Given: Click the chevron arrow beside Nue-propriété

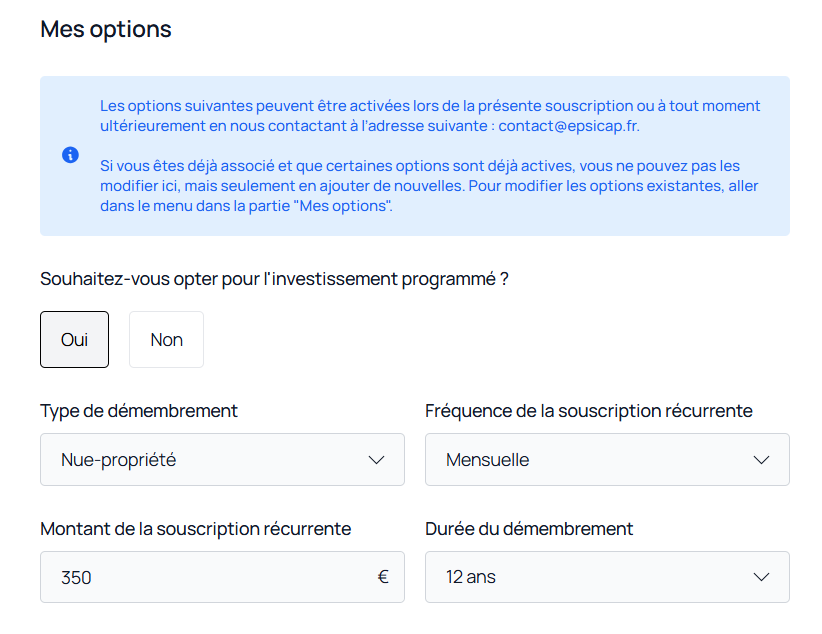Looking at the screenshot, I should click(x=377, y=460).
